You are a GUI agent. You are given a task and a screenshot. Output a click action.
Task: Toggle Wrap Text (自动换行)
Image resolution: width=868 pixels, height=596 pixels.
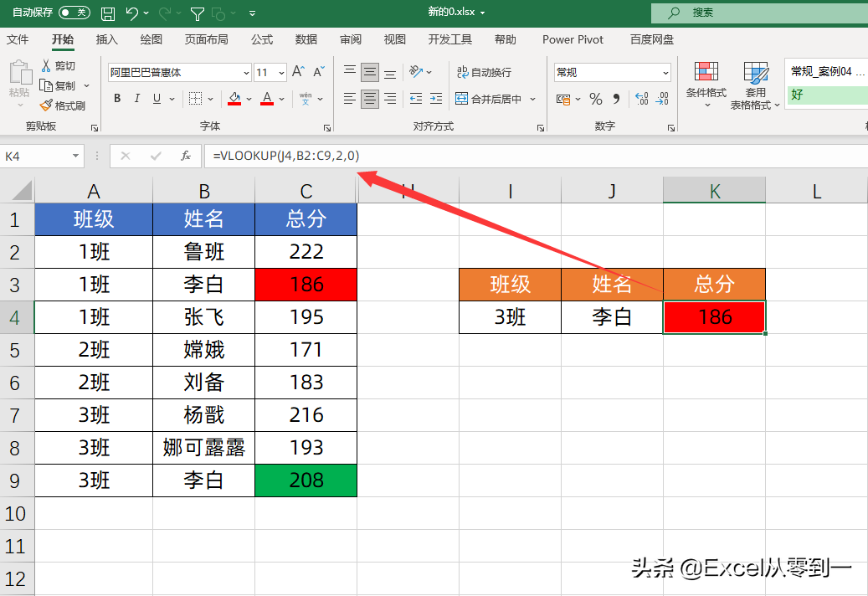pos(484,72)
